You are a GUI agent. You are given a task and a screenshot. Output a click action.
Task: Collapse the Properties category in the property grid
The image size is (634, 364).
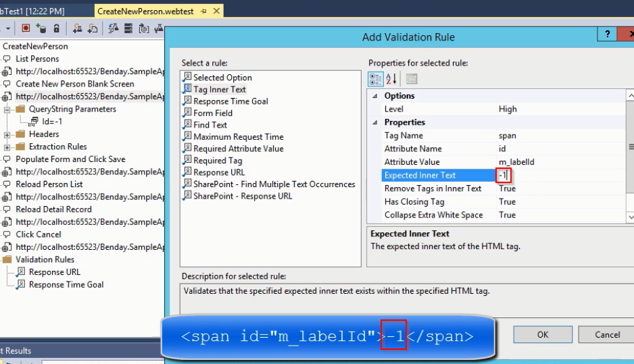[375, 122]
